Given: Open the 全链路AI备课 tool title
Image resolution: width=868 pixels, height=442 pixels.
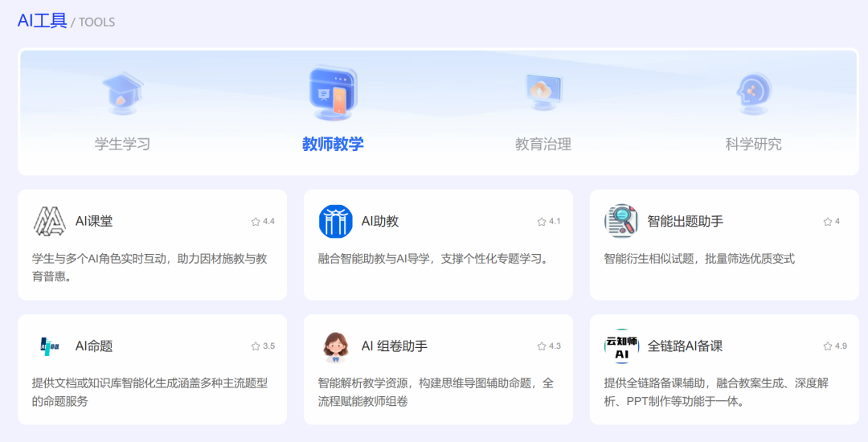Looking at the screenshot, I should pos(686,346).
